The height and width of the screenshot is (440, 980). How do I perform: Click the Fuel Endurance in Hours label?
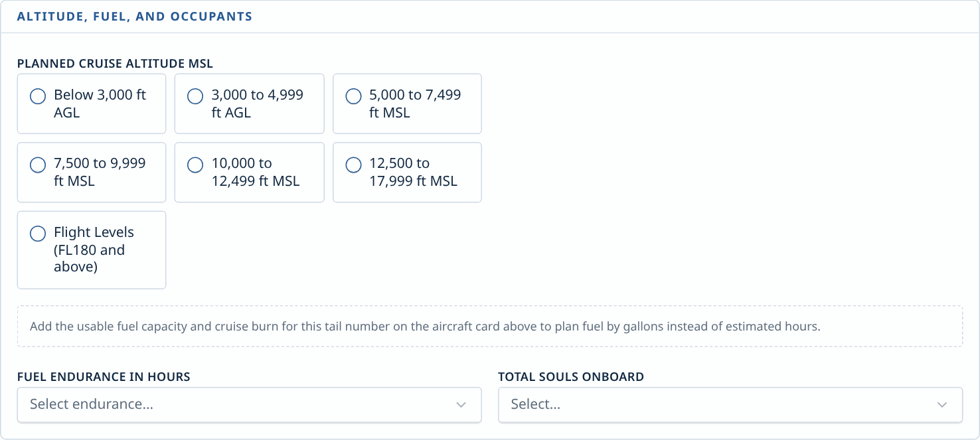tap(104, 377)
